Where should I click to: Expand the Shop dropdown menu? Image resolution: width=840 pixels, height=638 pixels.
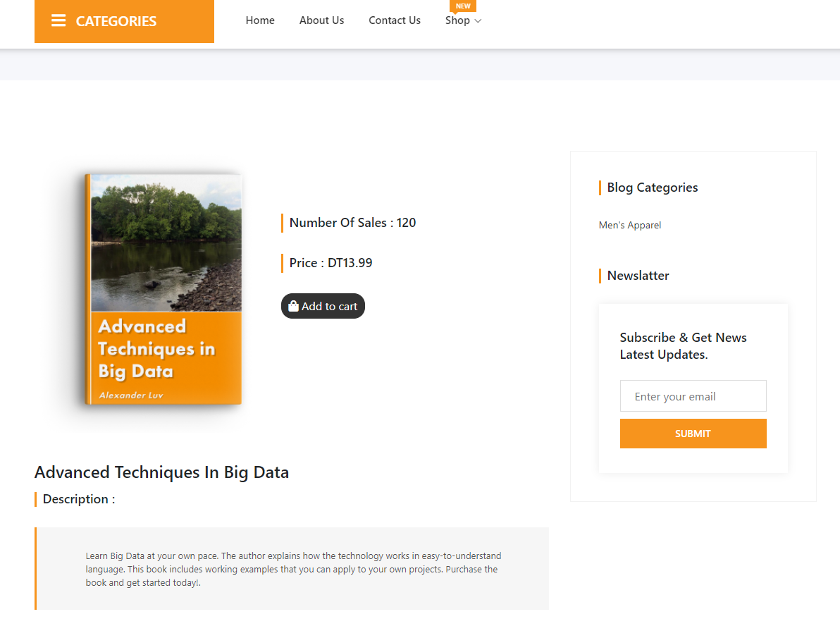click(x=458, y=20)
